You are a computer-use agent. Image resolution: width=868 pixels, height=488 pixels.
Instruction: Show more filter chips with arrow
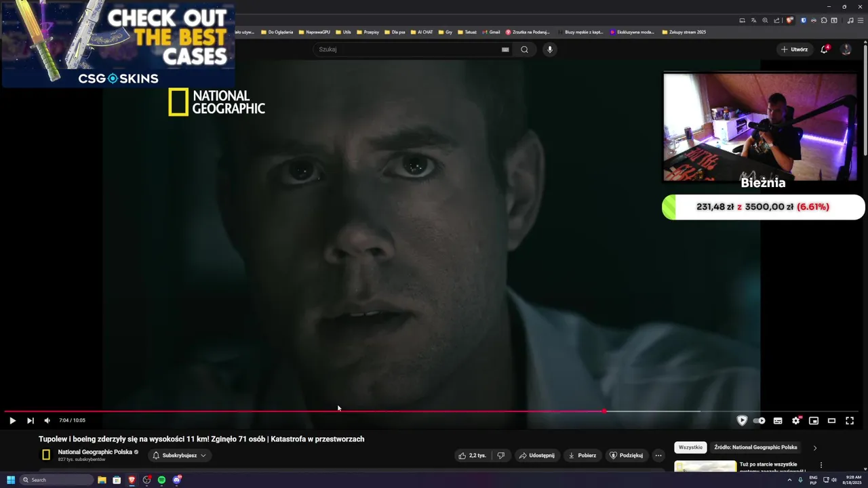815,447
